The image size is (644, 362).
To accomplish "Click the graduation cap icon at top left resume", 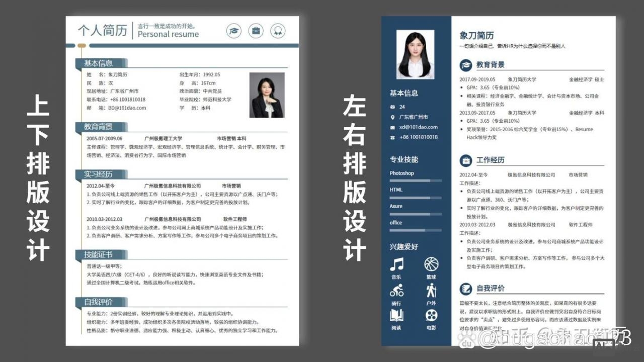I will 233,31.
